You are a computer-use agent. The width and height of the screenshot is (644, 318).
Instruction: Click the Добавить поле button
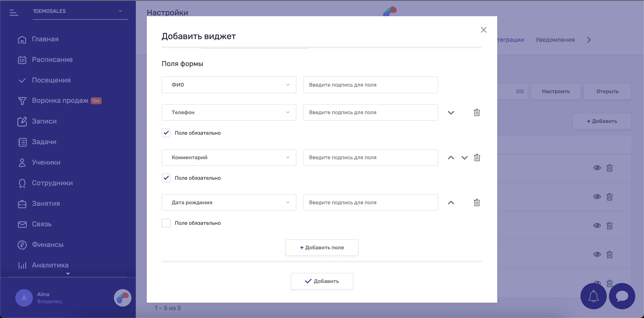coord(322,247)
